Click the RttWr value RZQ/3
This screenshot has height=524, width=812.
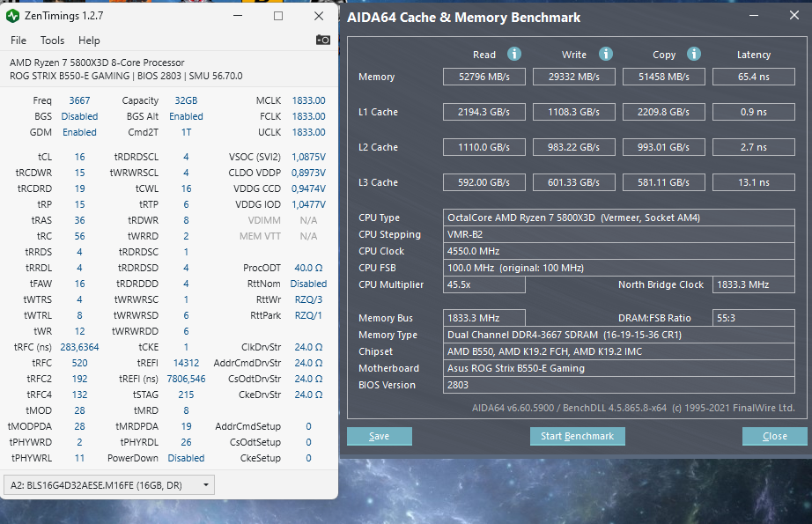point(308,299)
